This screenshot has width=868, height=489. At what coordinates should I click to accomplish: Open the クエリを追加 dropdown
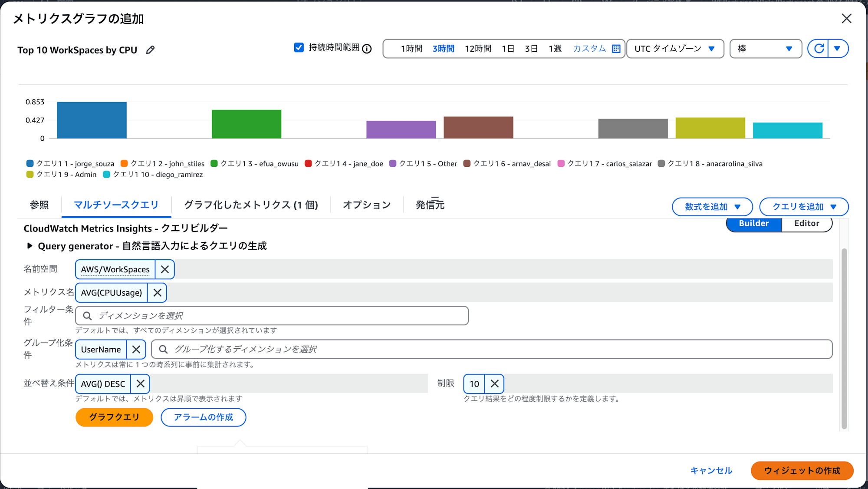[x=804, y=207]
